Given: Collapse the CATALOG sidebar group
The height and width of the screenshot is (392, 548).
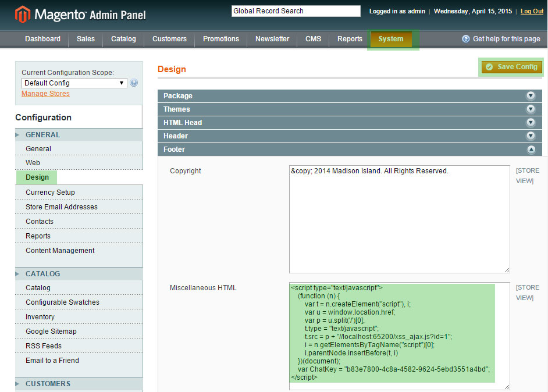Looking at the screenshot, I should coord(79,274).
